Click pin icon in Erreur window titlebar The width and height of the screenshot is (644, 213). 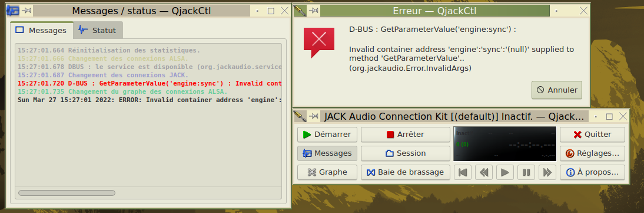click(314, 11)
